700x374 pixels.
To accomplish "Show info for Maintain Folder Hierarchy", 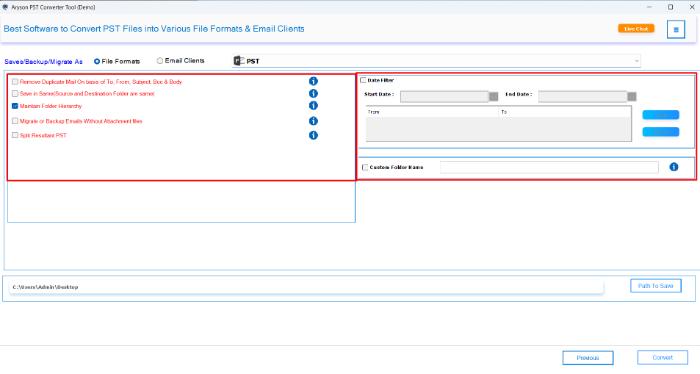I will (313, 105).
